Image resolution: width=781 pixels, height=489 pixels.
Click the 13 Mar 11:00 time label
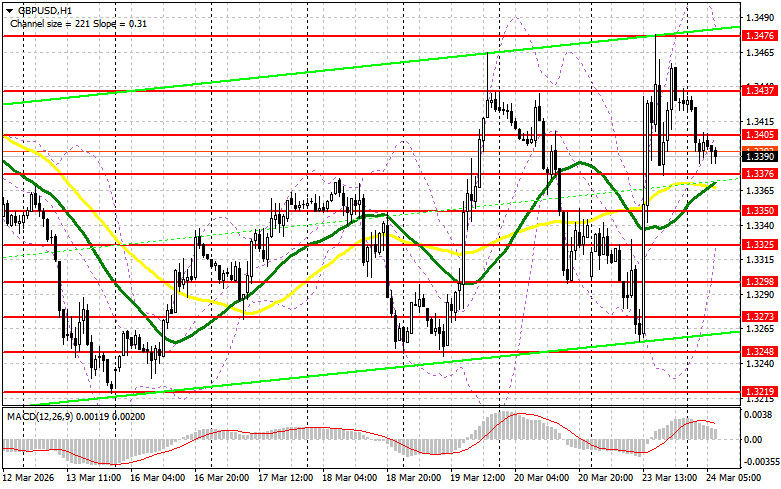pos(93,478)
